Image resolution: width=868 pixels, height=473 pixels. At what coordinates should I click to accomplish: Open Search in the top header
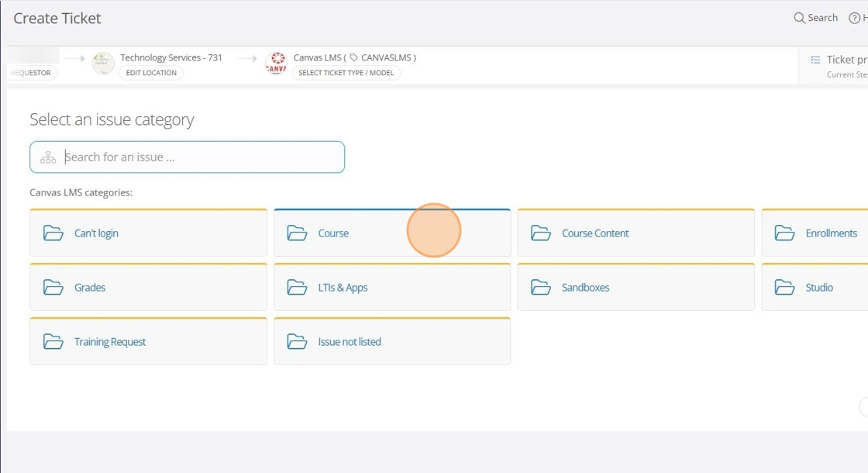[815, 18]
